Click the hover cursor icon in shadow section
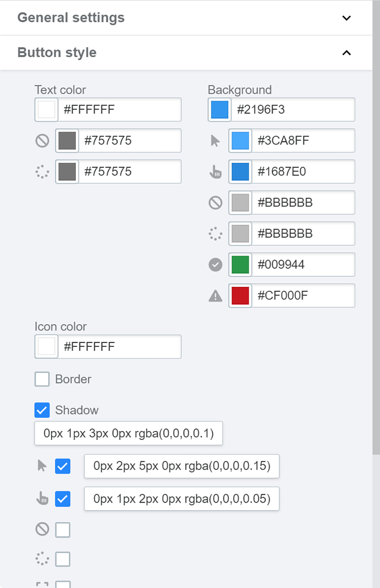380x588 pixels. tap(42, 466)
